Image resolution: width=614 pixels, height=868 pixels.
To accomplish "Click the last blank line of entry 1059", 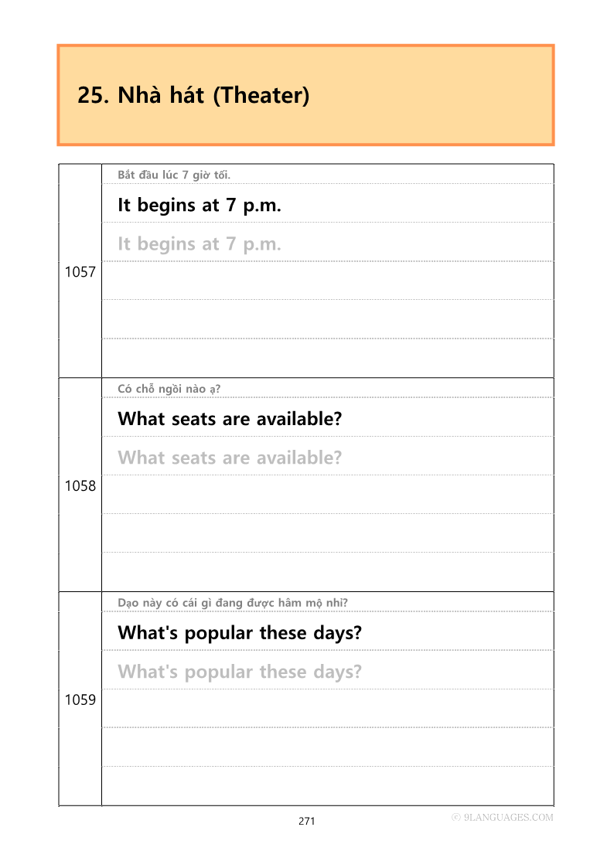I will click(x=328, y=786).
